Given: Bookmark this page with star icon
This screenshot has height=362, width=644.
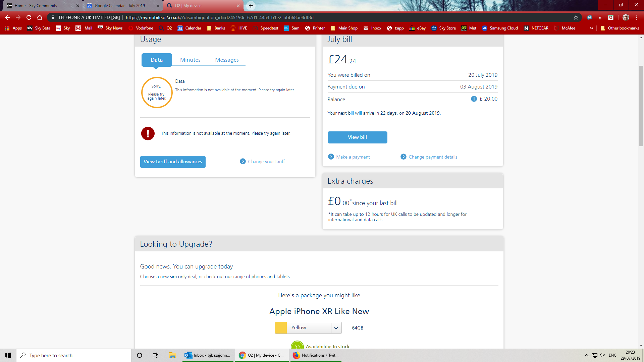Looking at the screenshot, I should 576,17.
